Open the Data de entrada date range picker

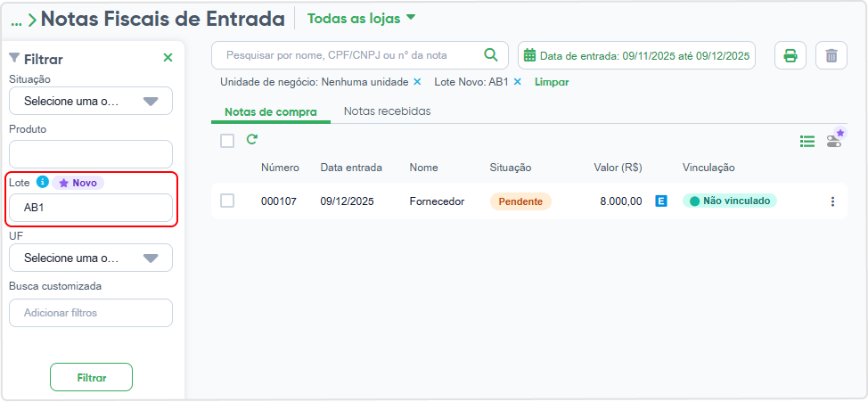(636, 55)
